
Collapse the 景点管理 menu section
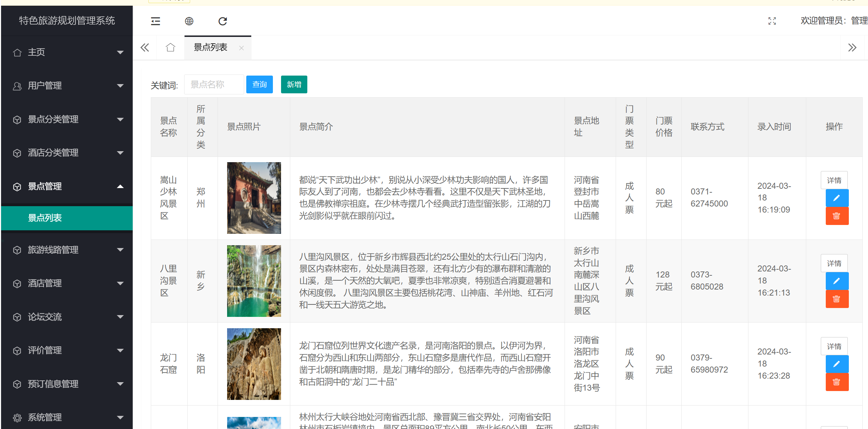tap(120, 186)
